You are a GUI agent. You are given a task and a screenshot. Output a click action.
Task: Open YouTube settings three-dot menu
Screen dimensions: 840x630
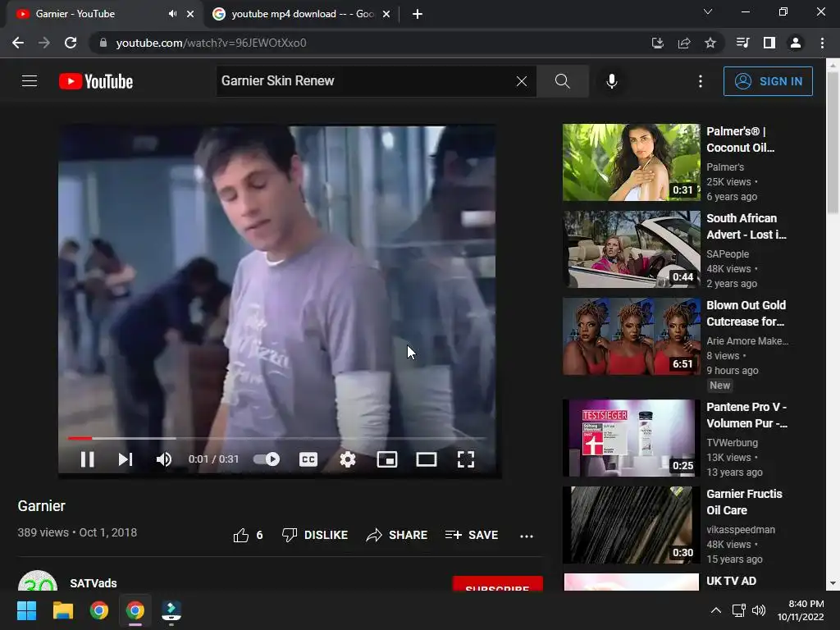pos(701,81)
